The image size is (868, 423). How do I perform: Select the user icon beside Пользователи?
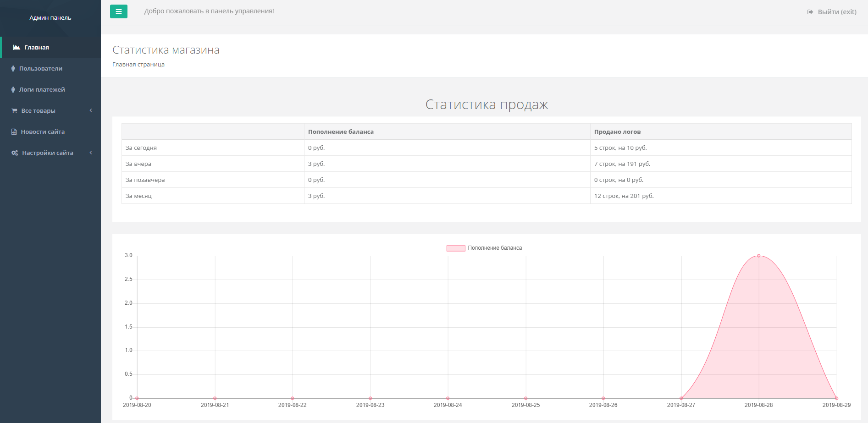tap(12, 68)
